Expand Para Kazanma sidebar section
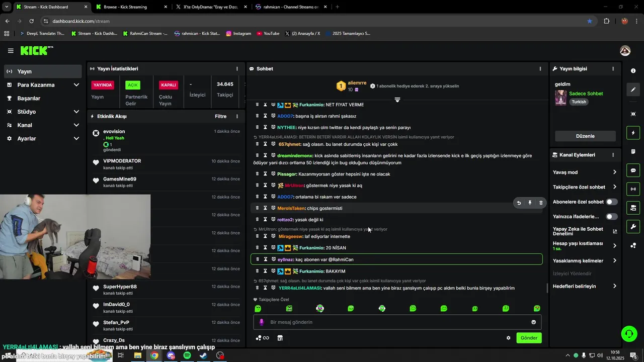 pyautogui.click(x=43, y=85)
